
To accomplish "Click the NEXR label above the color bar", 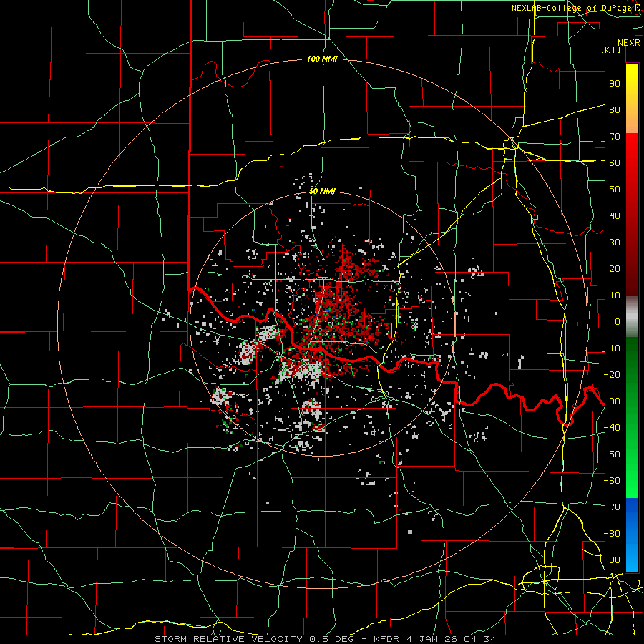I will point(629,43).
